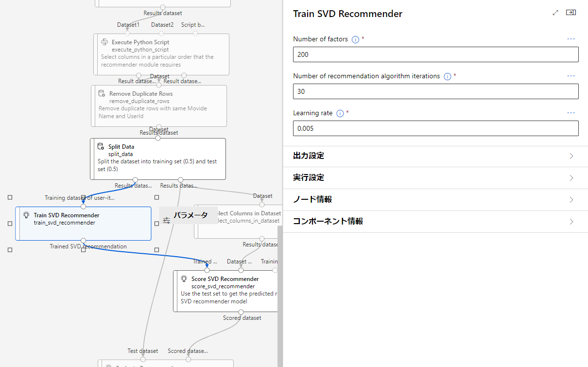Viewport: 588px width, 367px height.
Task: Click the score_svd_recommender subtitle text
Action: click(x=223, y=286)
